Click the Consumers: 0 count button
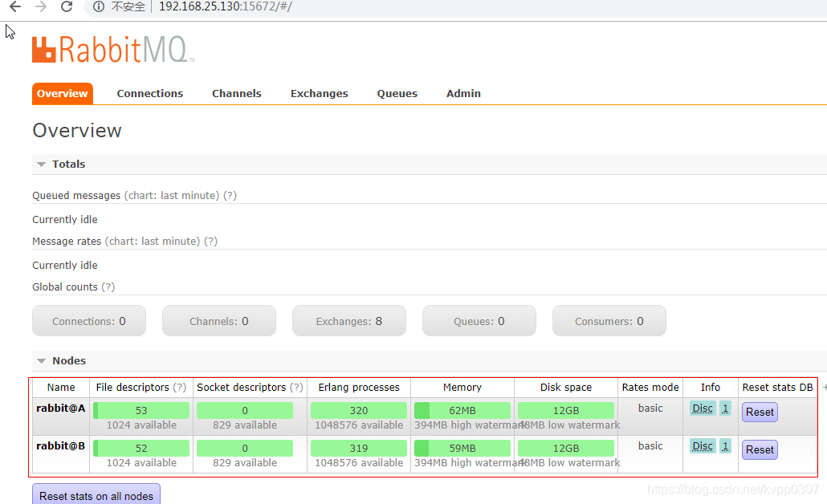The height and width of the screenshot is (504, 827). point(609,320)
